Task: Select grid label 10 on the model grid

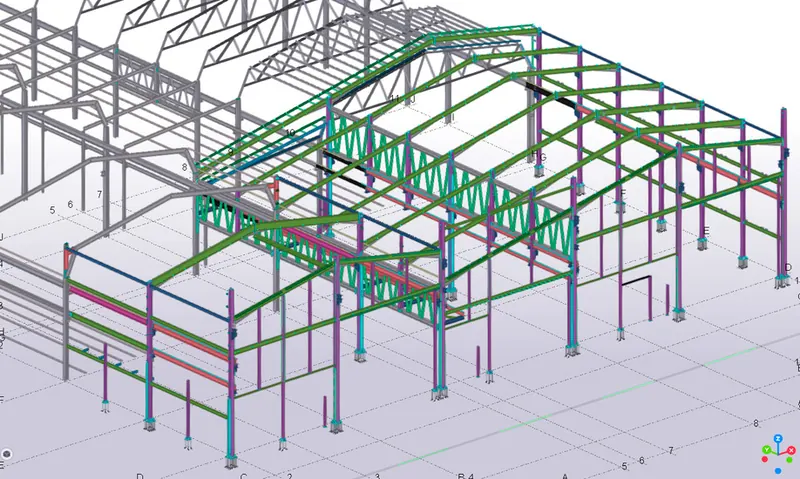Action: 290,133
